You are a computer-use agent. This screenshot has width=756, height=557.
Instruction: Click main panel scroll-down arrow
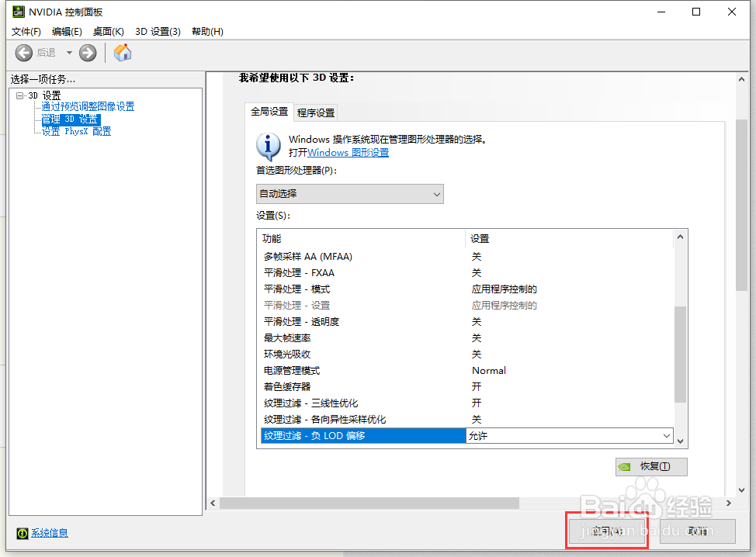[741, 490]
